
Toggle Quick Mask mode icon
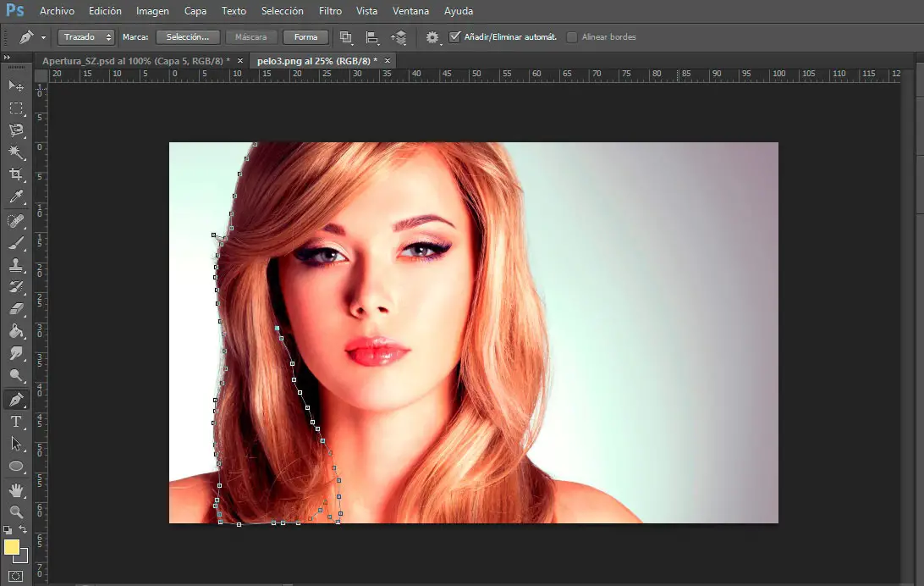(16, 577)
